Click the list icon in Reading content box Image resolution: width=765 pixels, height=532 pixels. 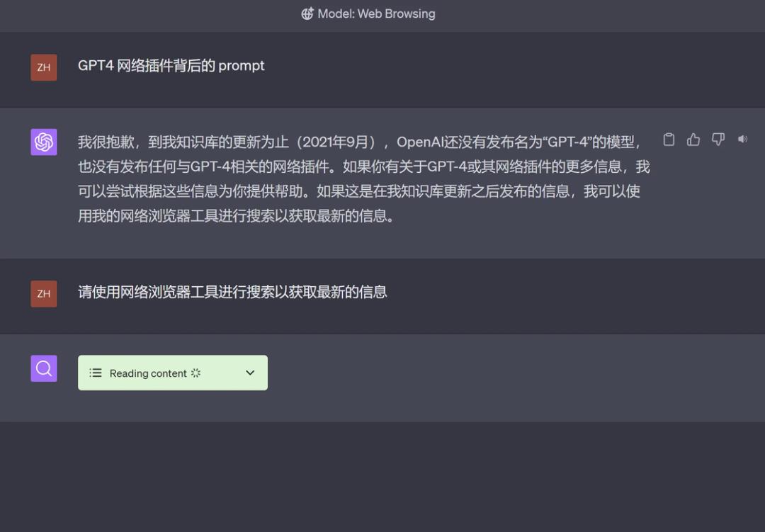[96, 373]
